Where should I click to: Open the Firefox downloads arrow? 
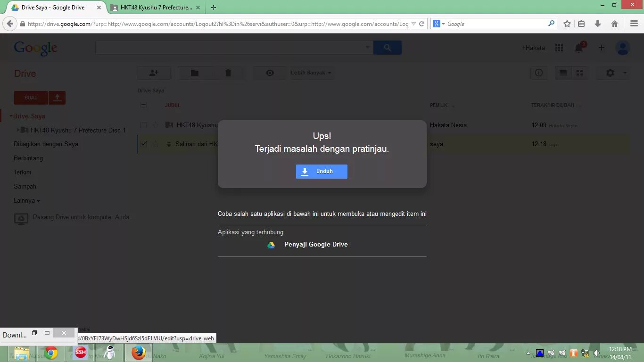pos(598,24)
